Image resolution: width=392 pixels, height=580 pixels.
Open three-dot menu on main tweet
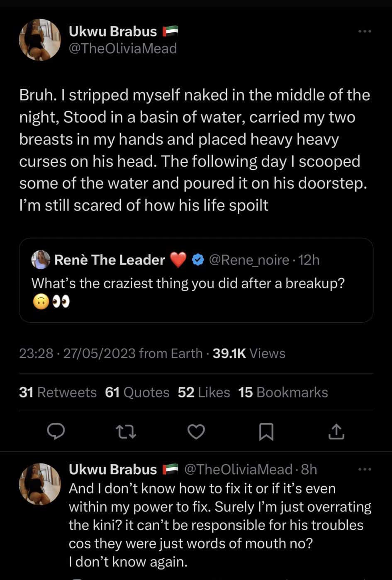tap(365, 32)
